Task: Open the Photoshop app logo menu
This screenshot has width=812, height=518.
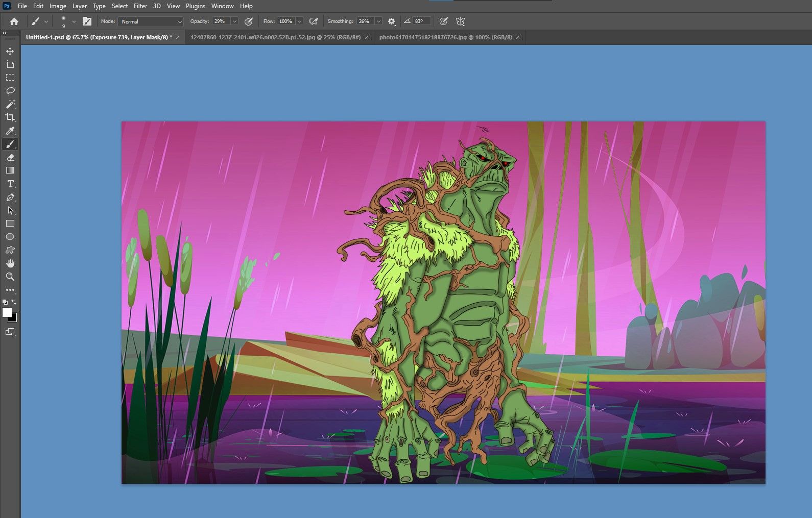Action: (x=7, y=6)
